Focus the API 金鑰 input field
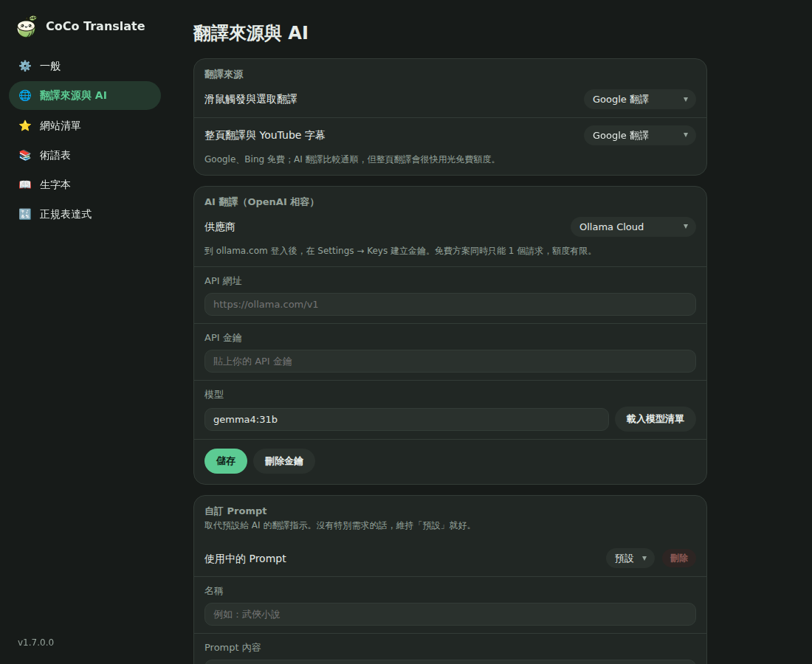This screenshot has height=664, width=812. 450,362
